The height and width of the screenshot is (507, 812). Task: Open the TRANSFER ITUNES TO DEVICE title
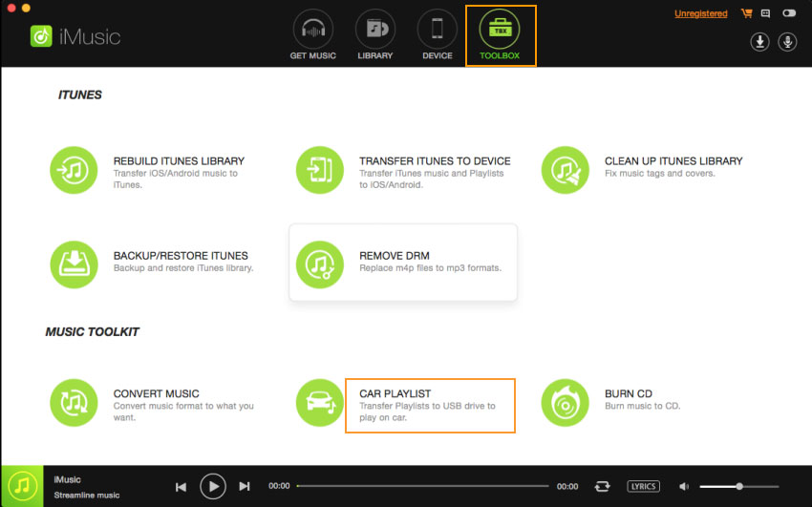(x=435, y=161)
